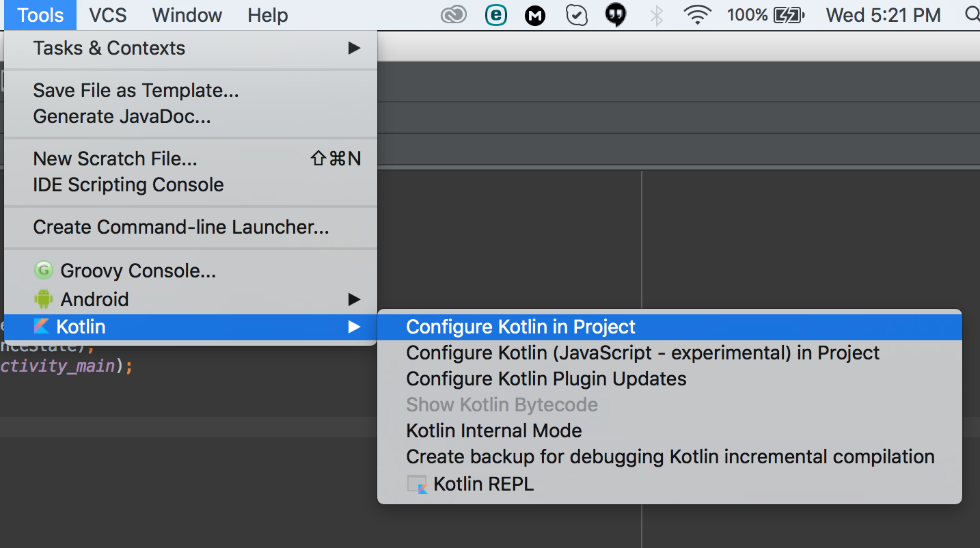Click the black circular M menu bar icon
Viewport: 980px width, 548px height.
[535, 16]
